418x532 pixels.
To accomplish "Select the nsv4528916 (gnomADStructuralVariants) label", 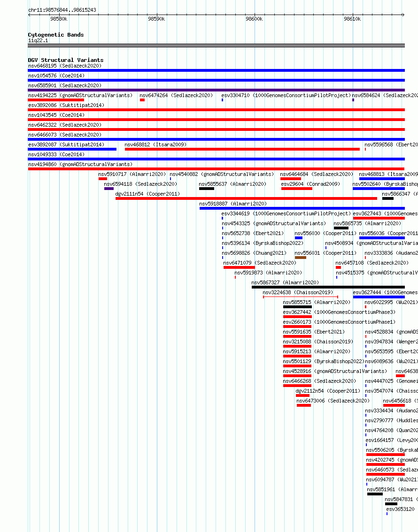I will (335, 371).
